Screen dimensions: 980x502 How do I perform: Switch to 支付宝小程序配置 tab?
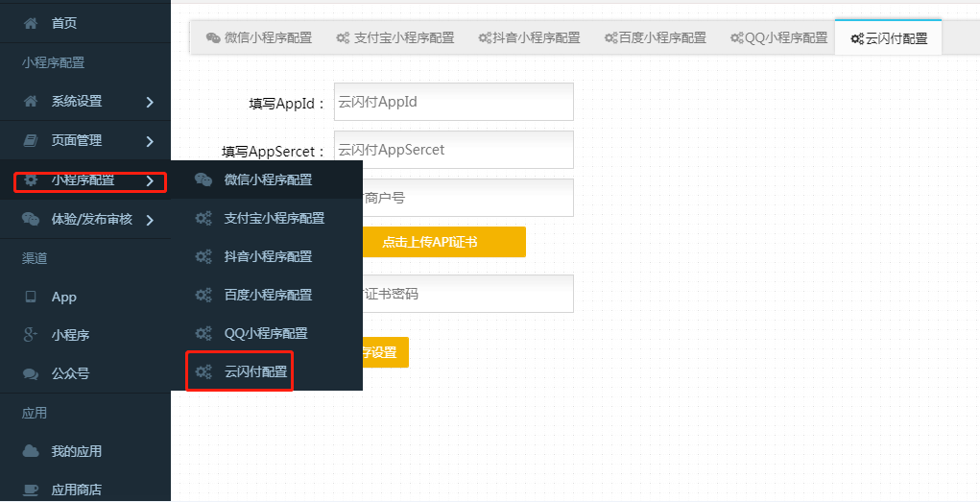[x=395, y=37]
